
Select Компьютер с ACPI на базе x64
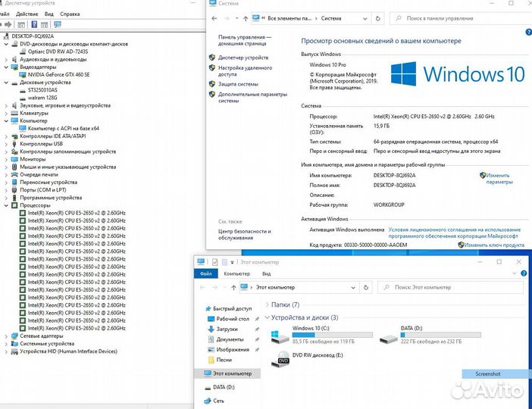[x=64, y=129]
